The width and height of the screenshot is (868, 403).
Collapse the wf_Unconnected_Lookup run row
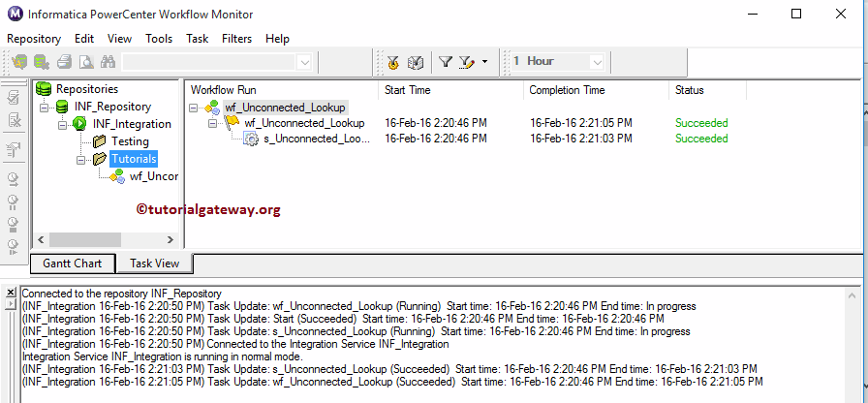pos(212,123)
